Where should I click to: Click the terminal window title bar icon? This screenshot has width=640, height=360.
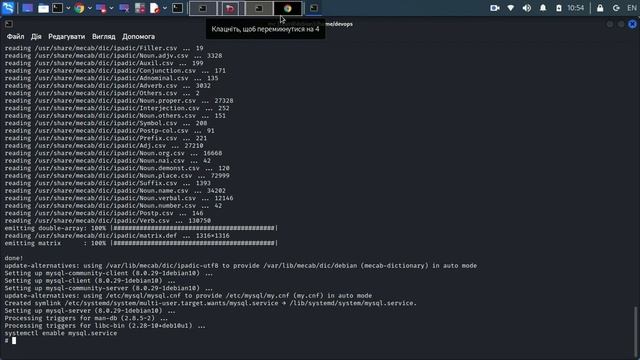tap(9, 24)
